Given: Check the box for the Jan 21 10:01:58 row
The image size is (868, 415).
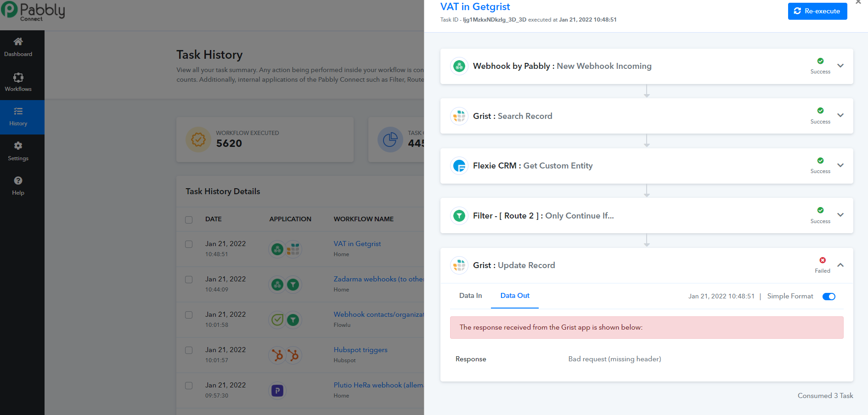Looking at the screenshot, I should tap(189, 315).
